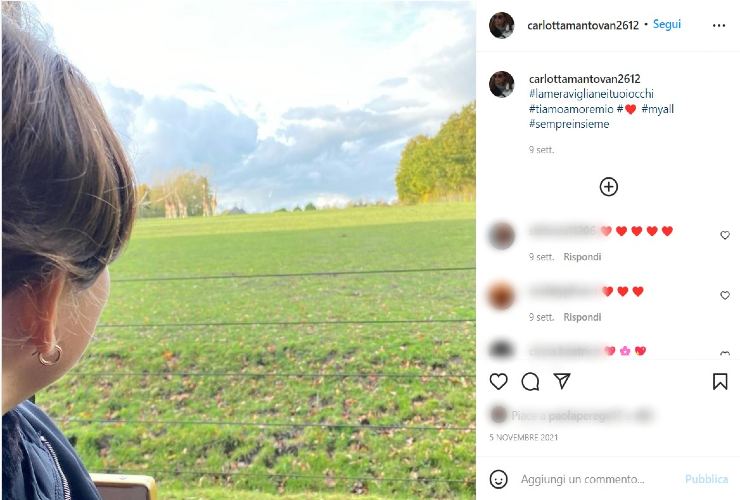The image size is (740, 500).
Task: Submit the comment with Pubblica
Action: 706,479
